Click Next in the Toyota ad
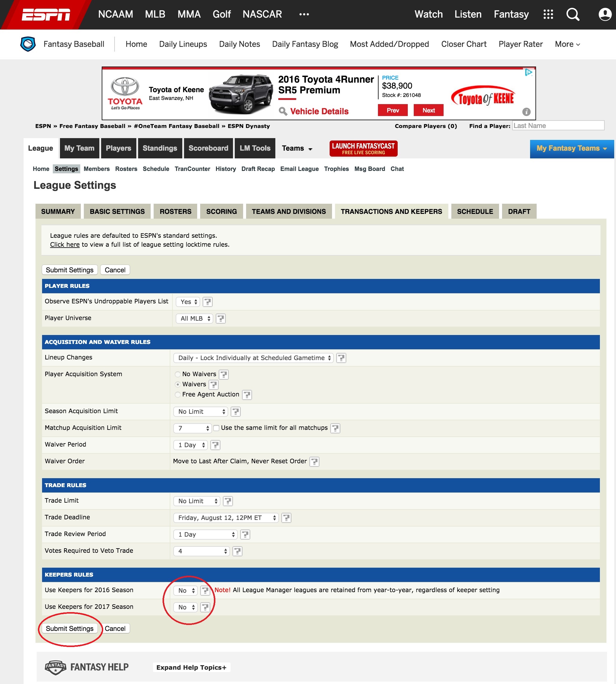Image resolution: width=616 pixels, height=684 pixels. 428,110
